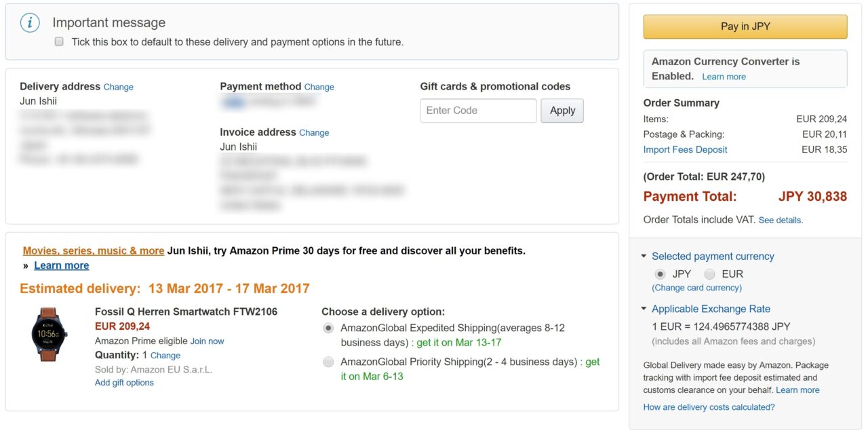Click Join now for Amazon Prime
The height and width of the screenshot is (435, 868).
coord(207,341)
